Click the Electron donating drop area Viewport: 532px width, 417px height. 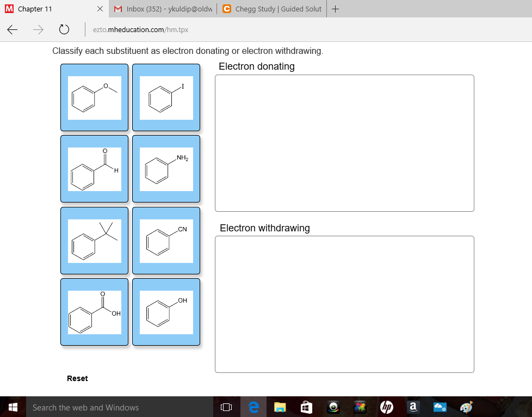point(344,143)
